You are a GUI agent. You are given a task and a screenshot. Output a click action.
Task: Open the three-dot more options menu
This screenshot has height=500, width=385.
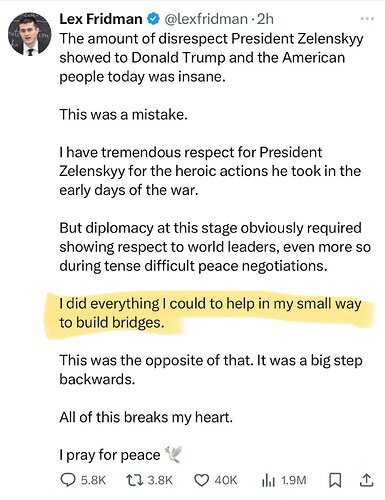click(367, 19)
